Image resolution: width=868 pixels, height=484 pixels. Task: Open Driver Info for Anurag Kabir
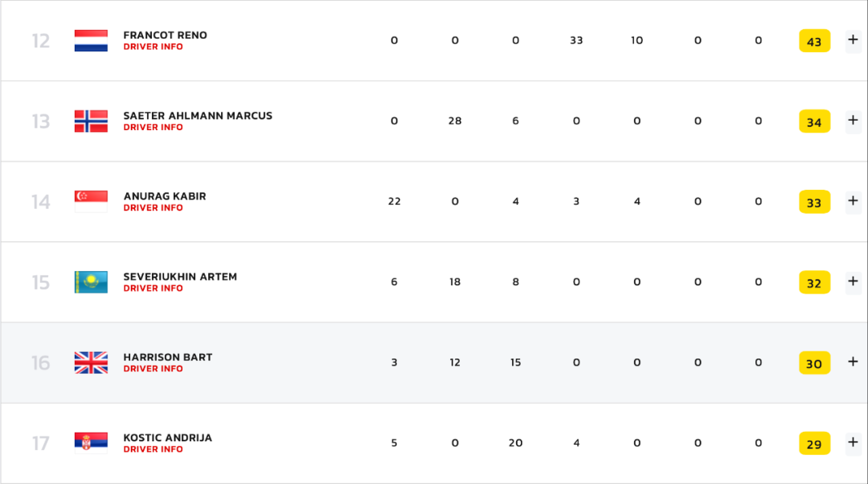[x=154, y=208]
